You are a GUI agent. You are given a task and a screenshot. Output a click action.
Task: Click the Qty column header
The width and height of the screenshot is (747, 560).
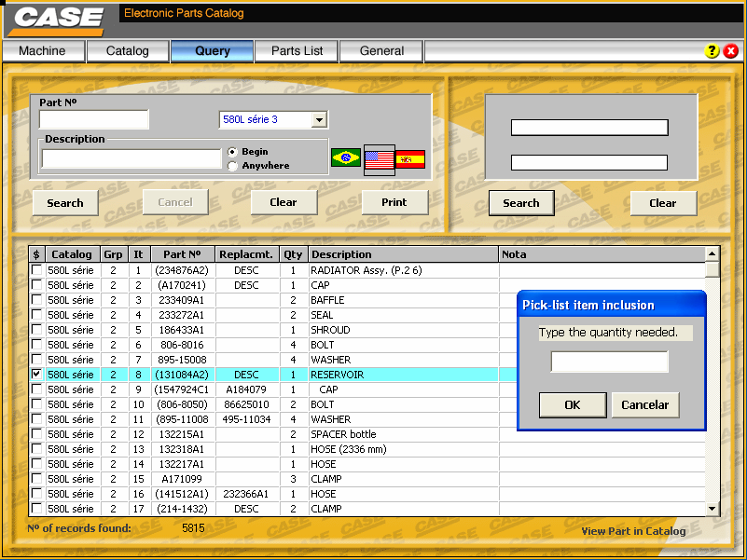294,254
